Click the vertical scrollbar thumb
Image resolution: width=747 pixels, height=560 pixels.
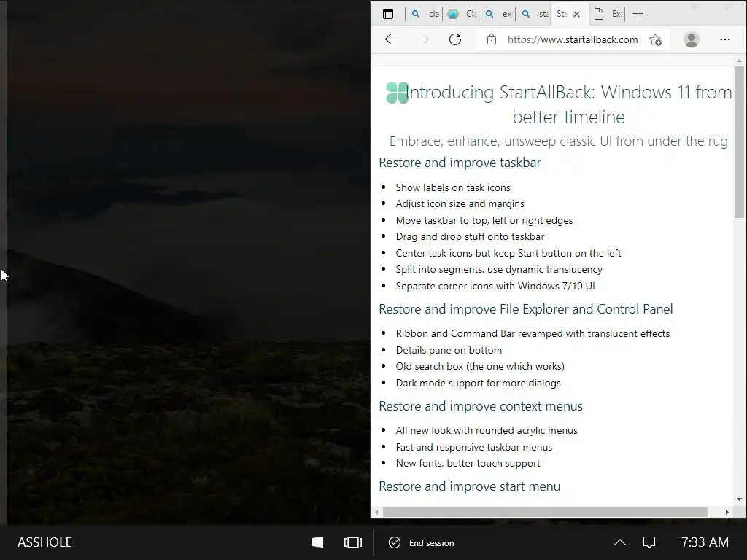point(739,142)
